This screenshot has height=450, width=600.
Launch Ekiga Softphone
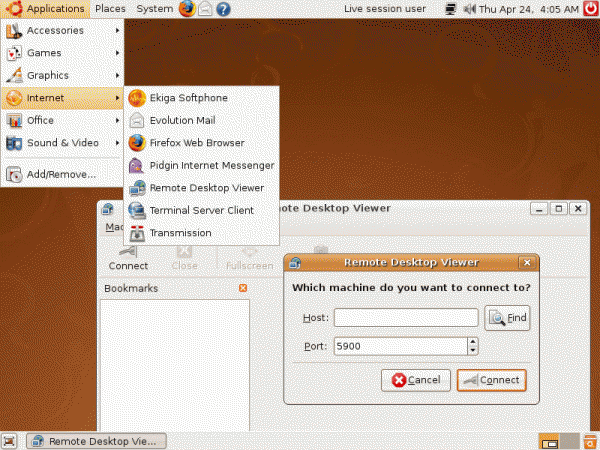point(201,98)
